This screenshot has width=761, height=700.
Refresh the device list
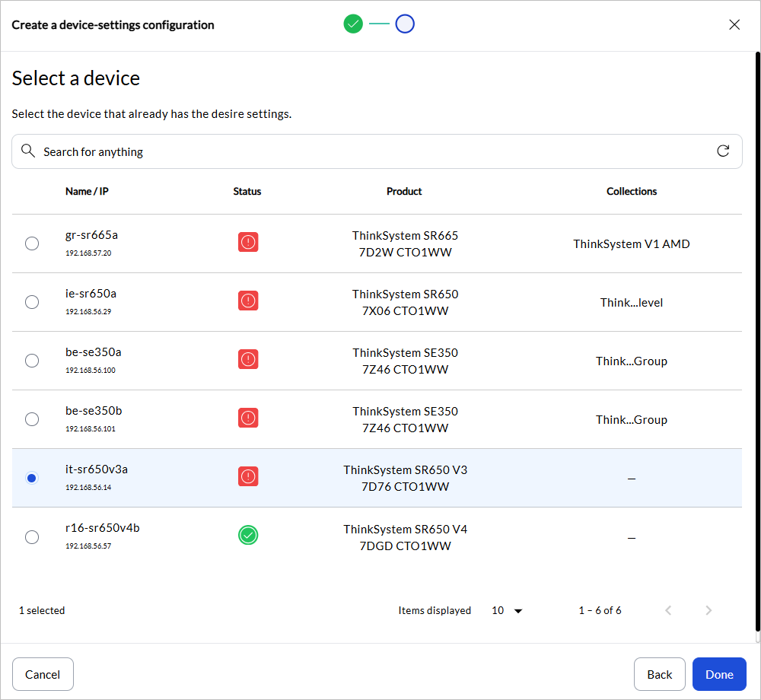[x=724, y=151]
